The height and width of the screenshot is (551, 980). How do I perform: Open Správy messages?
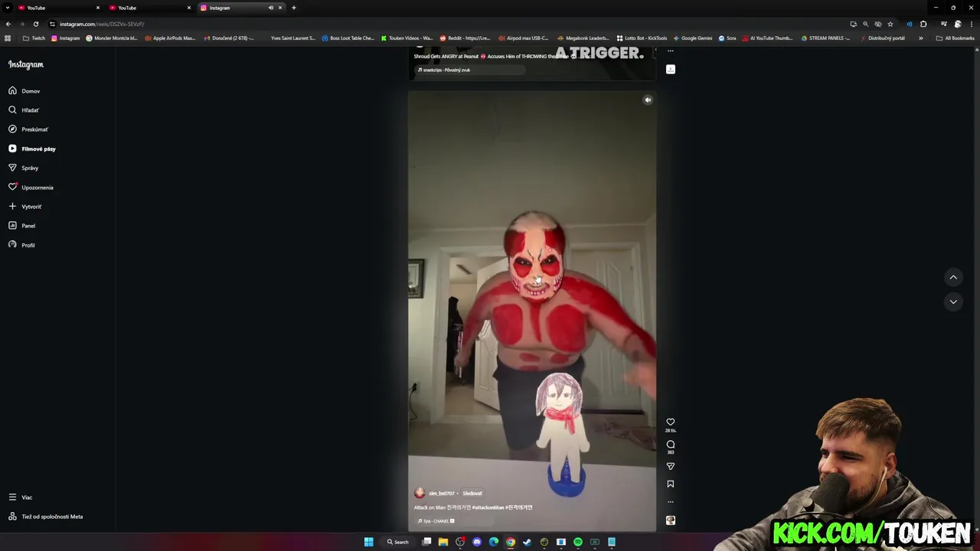pos(24,168)
